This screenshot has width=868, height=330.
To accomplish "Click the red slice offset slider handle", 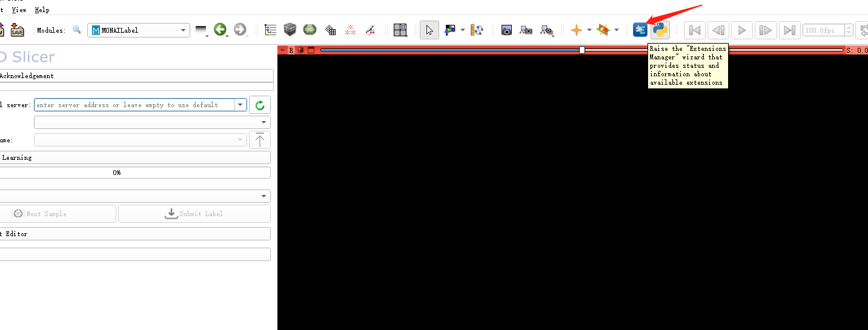I will pos(582,50).
